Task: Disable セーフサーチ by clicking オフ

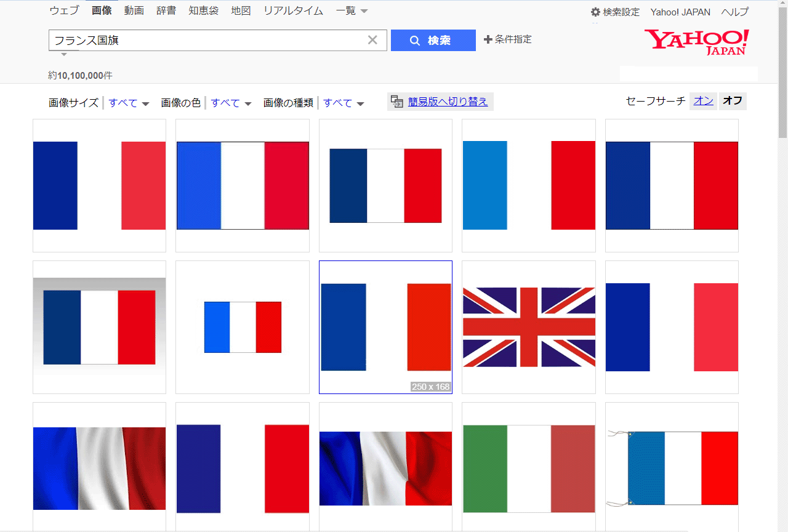Action: click(x=732, y=100)
